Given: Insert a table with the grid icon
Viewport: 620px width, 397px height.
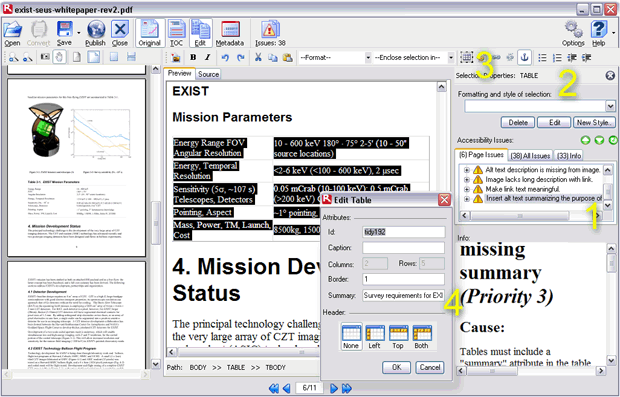Looking at the screenshot, I should click(x=467, y=58).
